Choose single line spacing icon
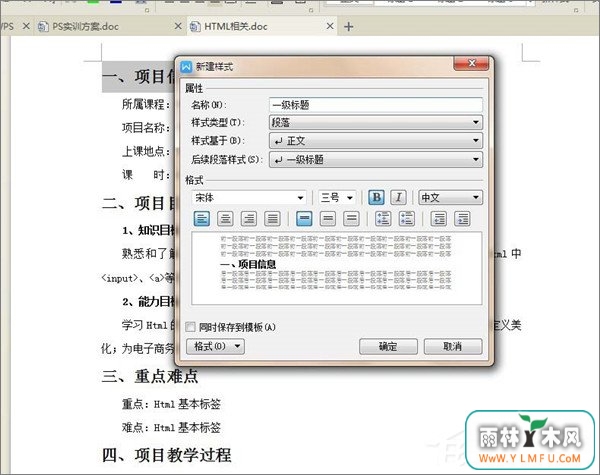Screen dimensions: 600x475 point(304,219)
